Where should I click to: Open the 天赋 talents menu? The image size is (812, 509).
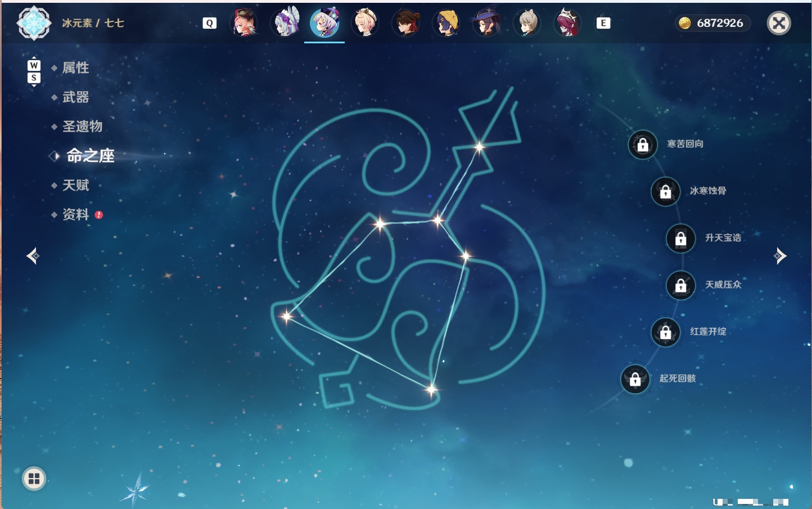tap(75, 185)
